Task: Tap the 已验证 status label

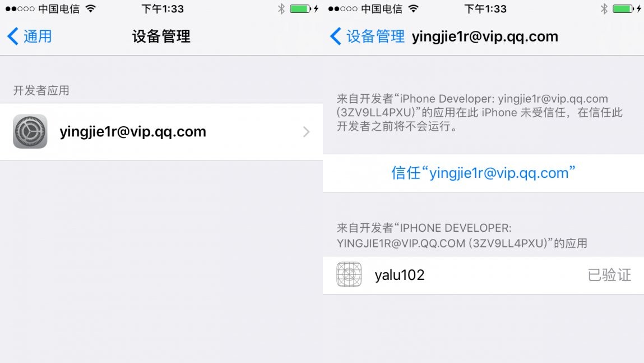Action: click(x=609, y=275)
